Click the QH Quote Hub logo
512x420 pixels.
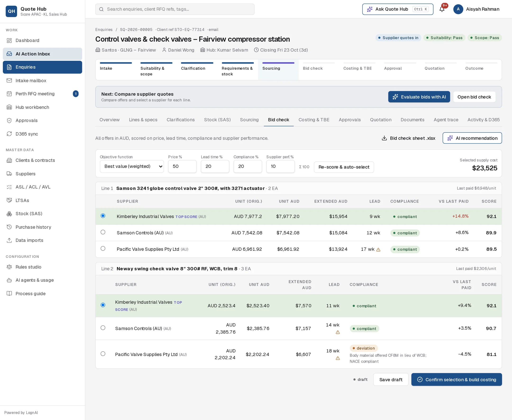pyautogui.click(x=11, y=11)
